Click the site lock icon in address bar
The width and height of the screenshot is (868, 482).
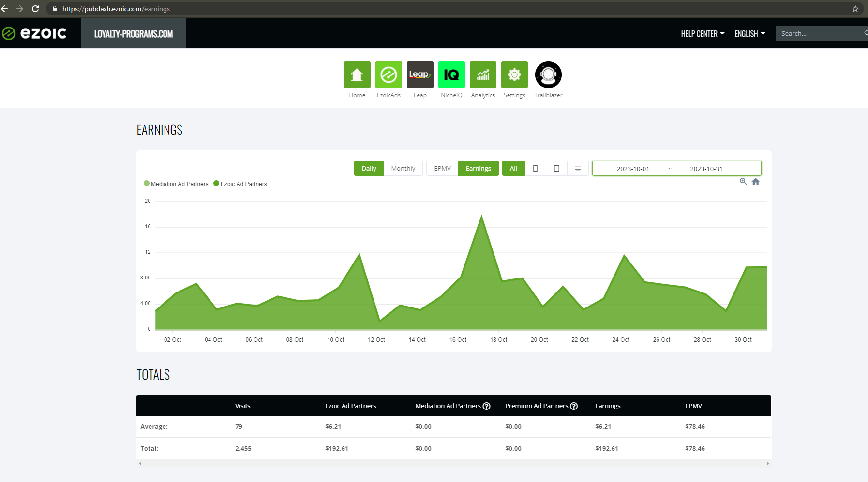coord(55,9)
